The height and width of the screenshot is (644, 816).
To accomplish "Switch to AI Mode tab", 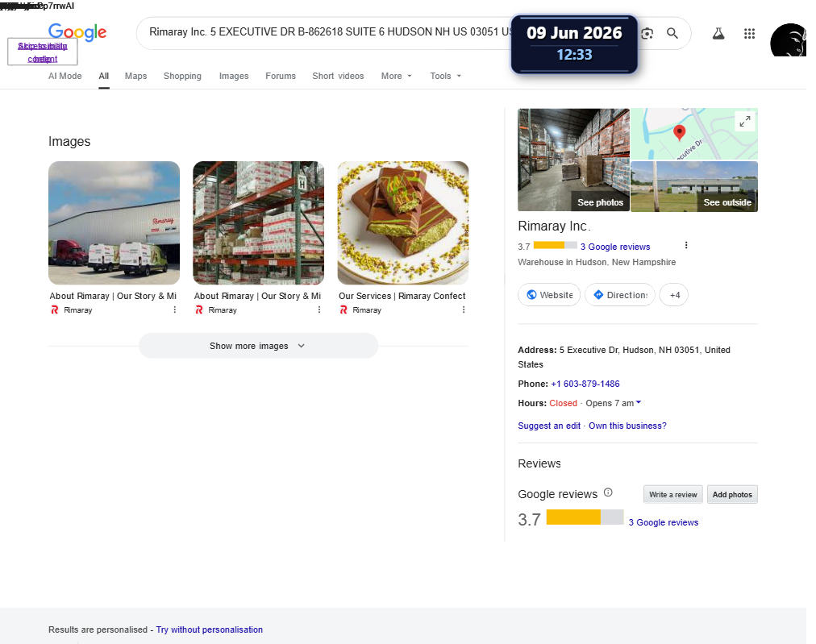I will [65, 76].
